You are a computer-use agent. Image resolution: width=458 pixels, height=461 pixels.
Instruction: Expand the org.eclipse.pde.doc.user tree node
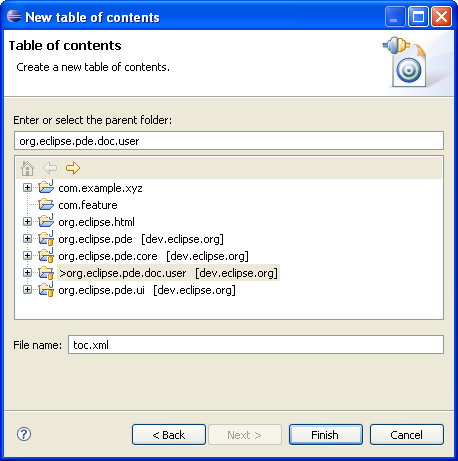[27, 273]
